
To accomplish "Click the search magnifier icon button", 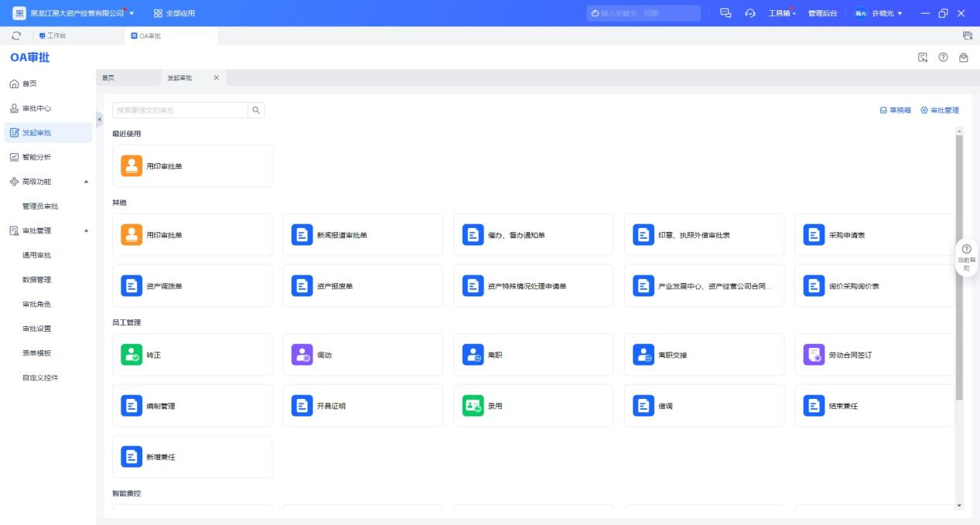I will pos(256,111).
